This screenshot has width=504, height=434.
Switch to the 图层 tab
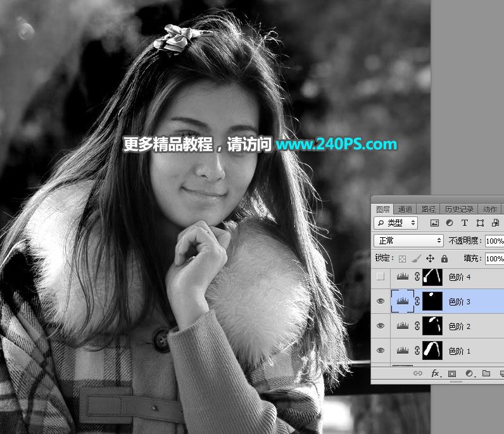pyautogui.click(x=383, y=209)
